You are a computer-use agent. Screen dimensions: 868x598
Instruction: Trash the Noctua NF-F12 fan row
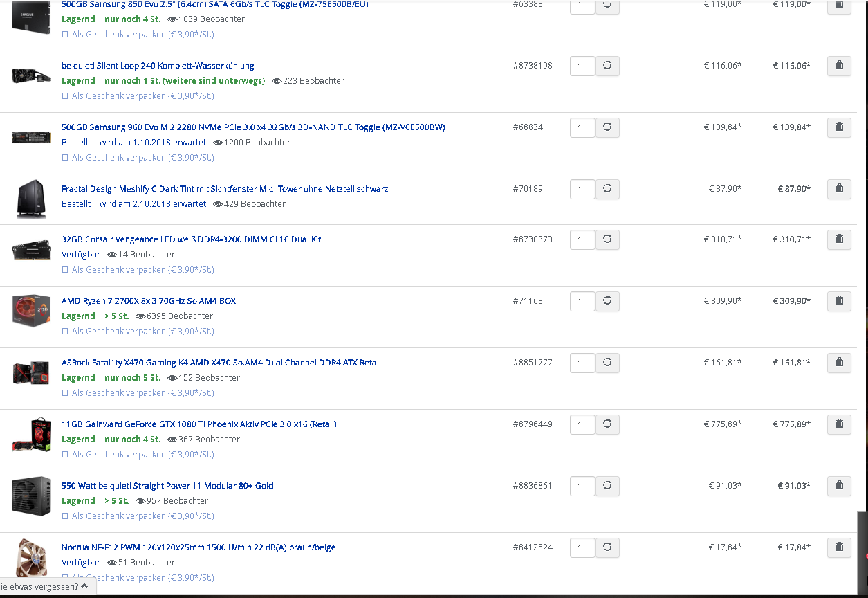point(839,547)
